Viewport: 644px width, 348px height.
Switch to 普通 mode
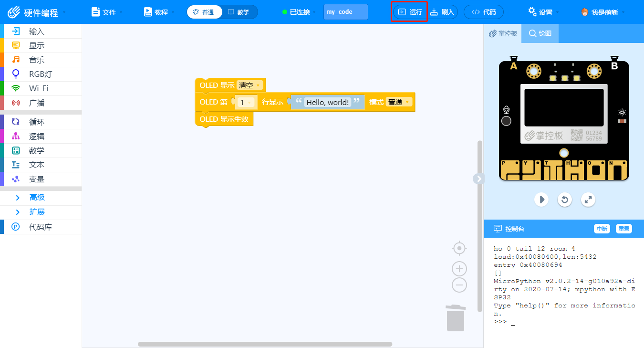pos(204,12)
